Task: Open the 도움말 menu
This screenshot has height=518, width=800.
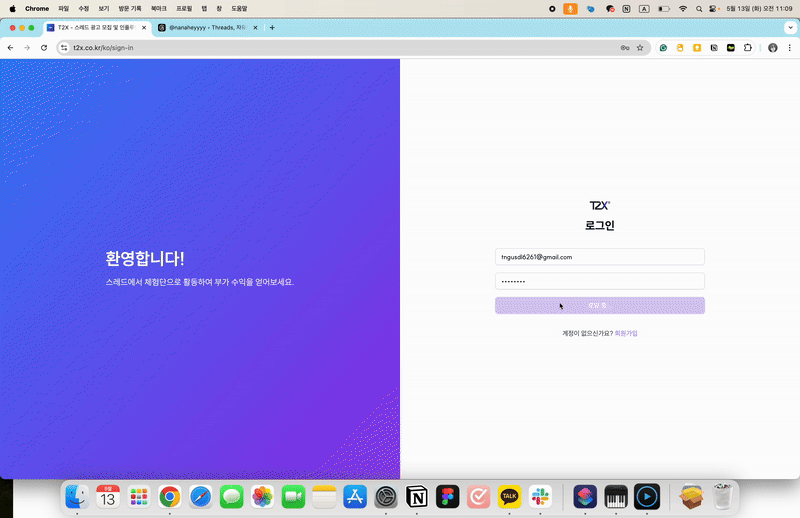Action: point(239,9)
